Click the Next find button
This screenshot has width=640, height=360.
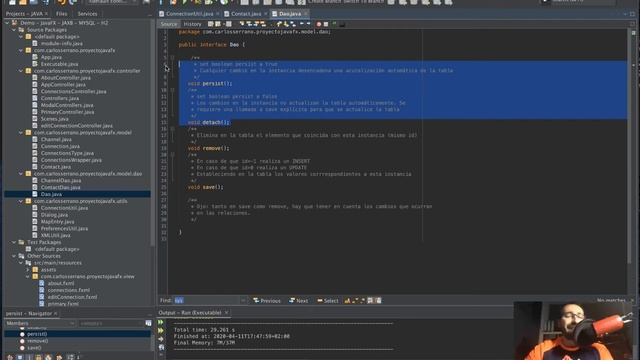299,301
